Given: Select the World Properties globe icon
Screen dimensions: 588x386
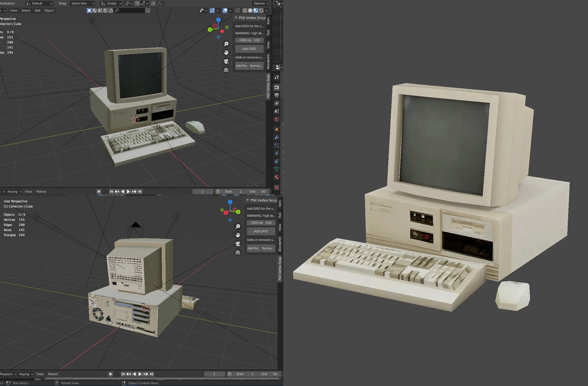Looking at the screenshot, I should pyautogui.click(x=277, y=119).
